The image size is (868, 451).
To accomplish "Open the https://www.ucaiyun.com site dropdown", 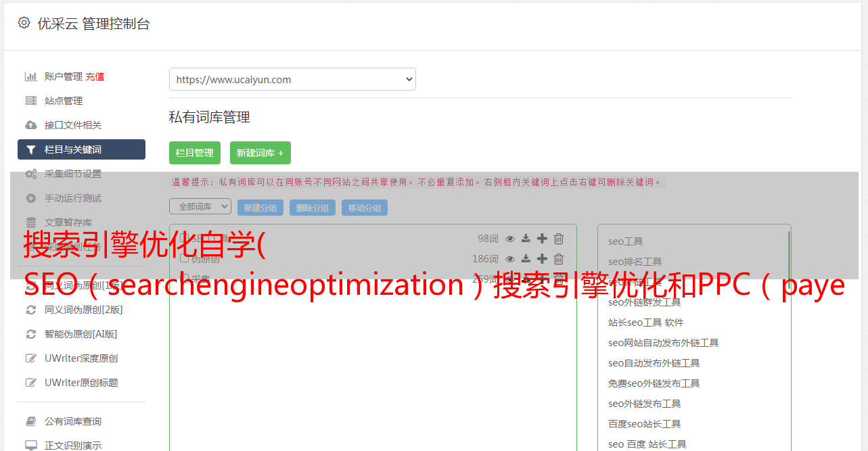I will click(x=292, y=79).
